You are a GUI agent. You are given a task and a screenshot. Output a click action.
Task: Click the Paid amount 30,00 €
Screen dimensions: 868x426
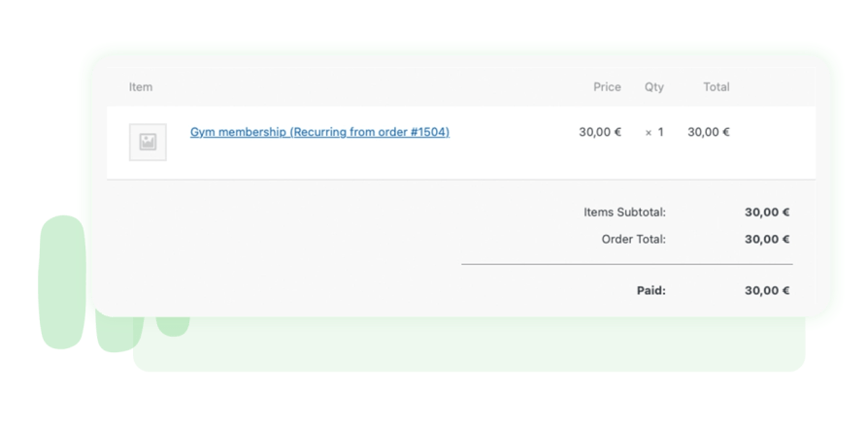coord(767,289)
